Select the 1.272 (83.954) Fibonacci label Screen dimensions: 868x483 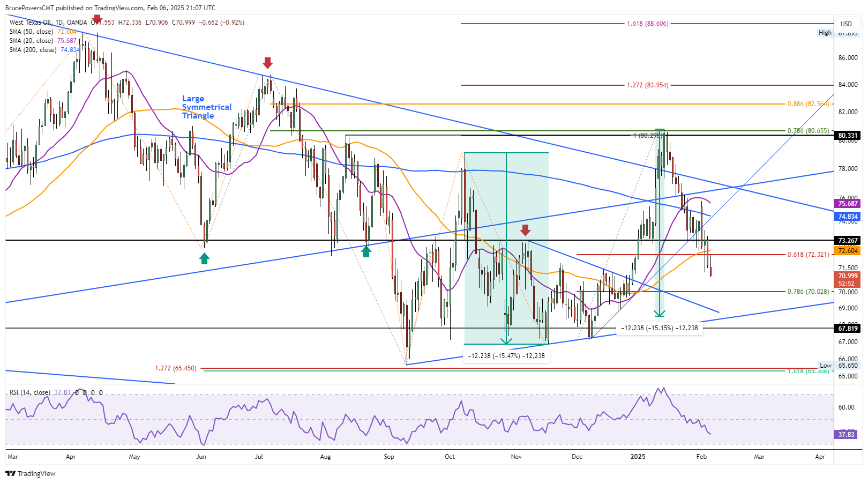[x=647, y=85]
